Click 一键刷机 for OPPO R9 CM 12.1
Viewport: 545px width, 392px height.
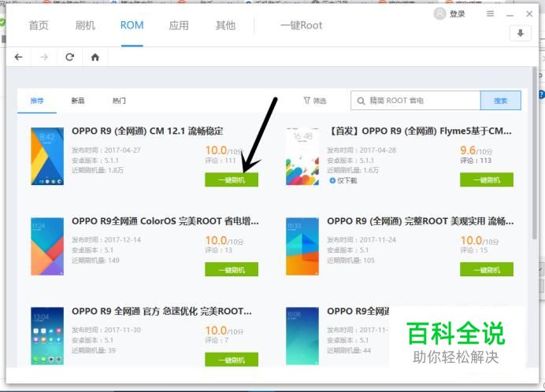(232, 179)
